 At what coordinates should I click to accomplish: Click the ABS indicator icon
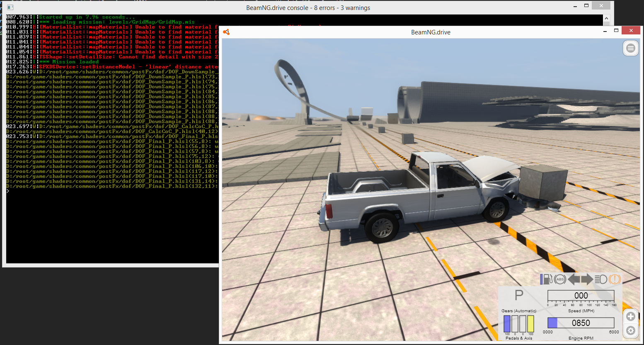pos(560,279)
